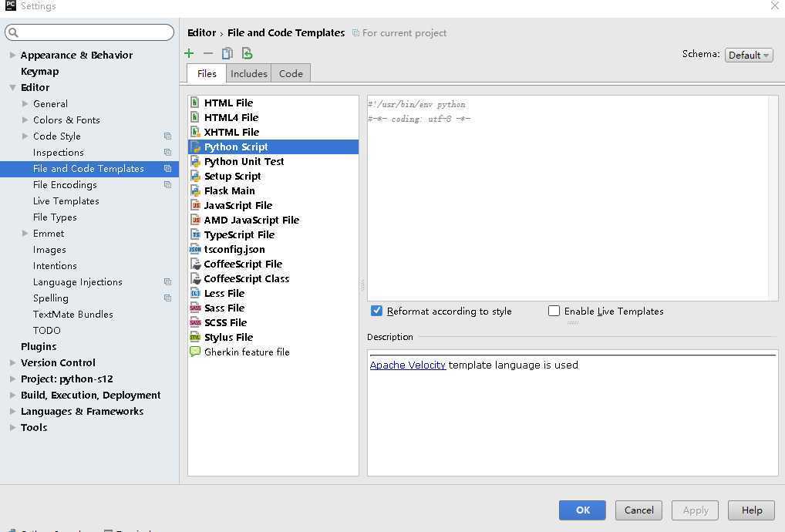
Task: Expand Appearance & Behavior section
Action: [x=12, y=55]
